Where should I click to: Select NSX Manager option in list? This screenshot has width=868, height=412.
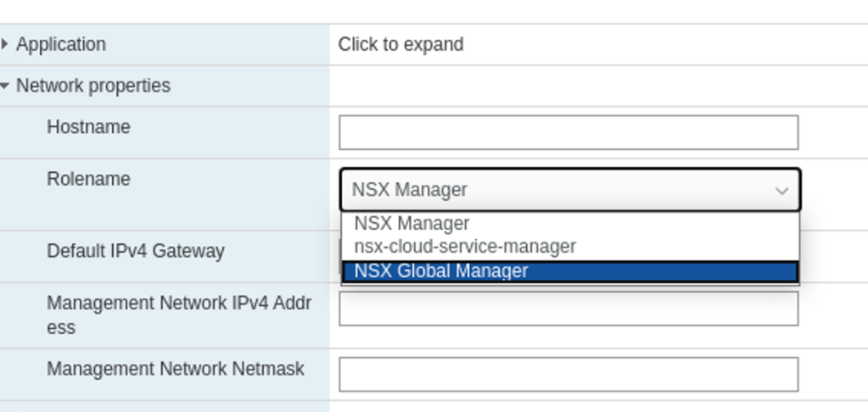pyautogui.click(x=412, y=223)
